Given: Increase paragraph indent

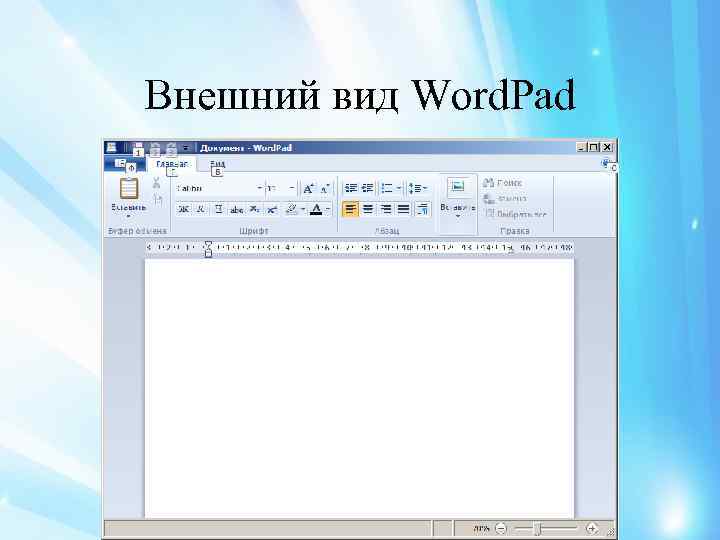Looking at the screenshot, I should click(367, 188).
